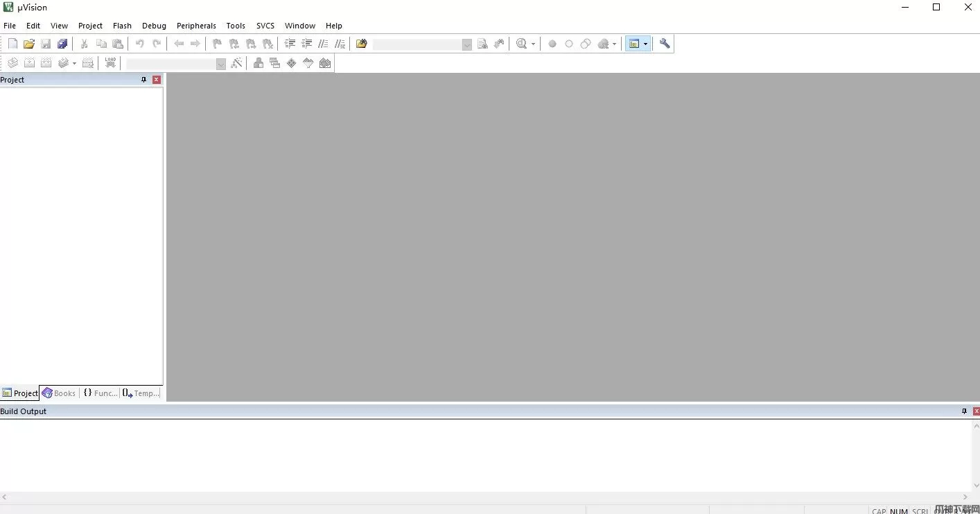This screenshot has height=514, width=980.
Task: Open Configuration wrench icon
Action: tap(665, 44)
